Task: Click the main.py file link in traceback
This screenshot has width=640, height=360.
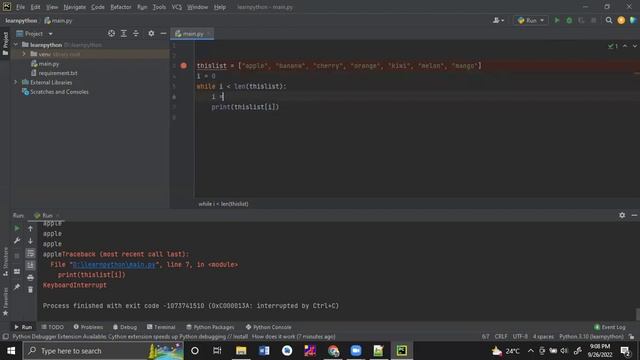Action: coord(114,264)
